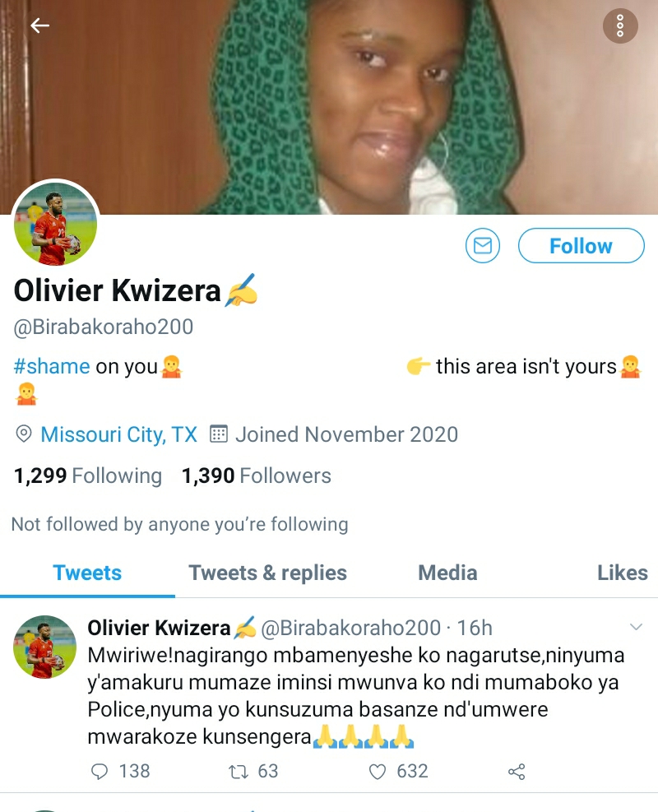Tap the back arrow icon
The image size is (658, 812).
click(39, 26)
